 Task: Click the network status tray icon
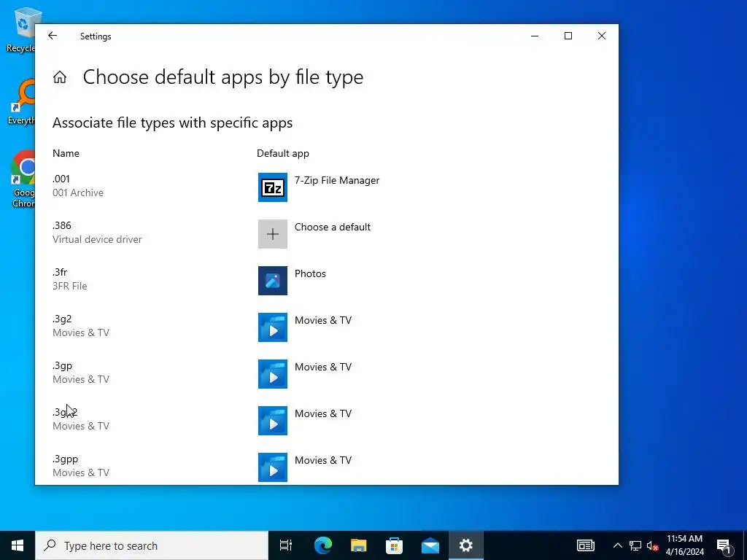click(635, 545)
